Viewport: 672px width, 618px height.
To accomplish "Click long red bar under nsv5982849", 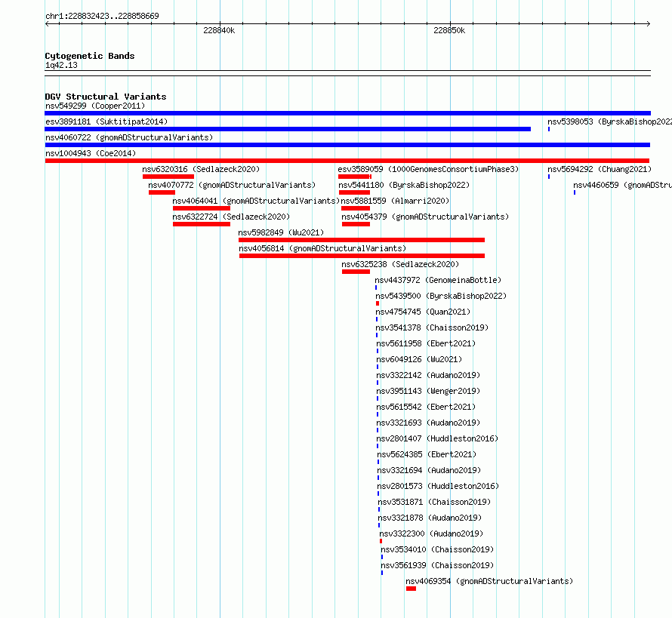I will click(x=362, y=240).
